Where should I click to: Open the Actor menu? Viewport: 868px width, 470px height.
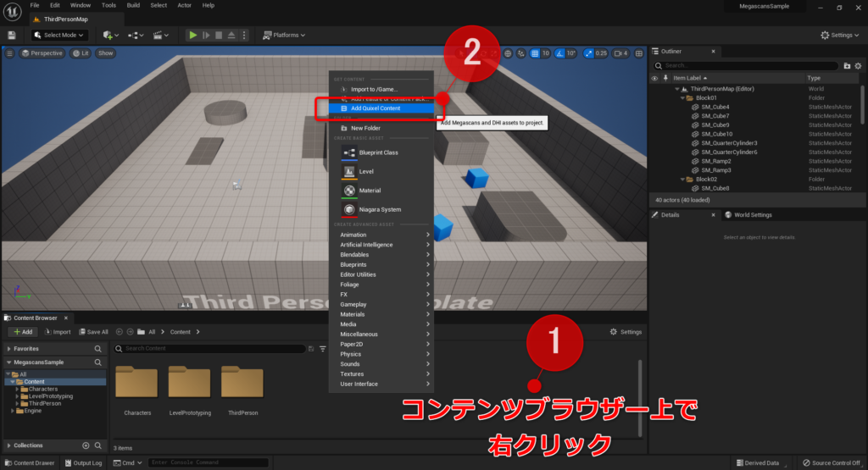coord(184,6)
